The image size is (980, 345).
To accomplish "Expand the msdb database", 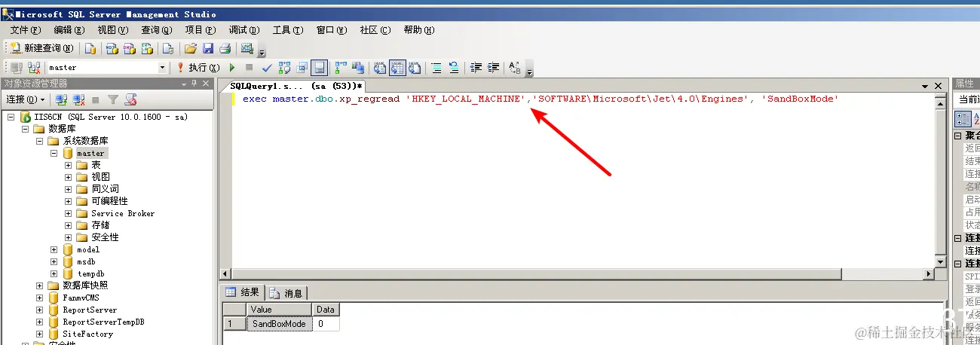I will point(54,261).
